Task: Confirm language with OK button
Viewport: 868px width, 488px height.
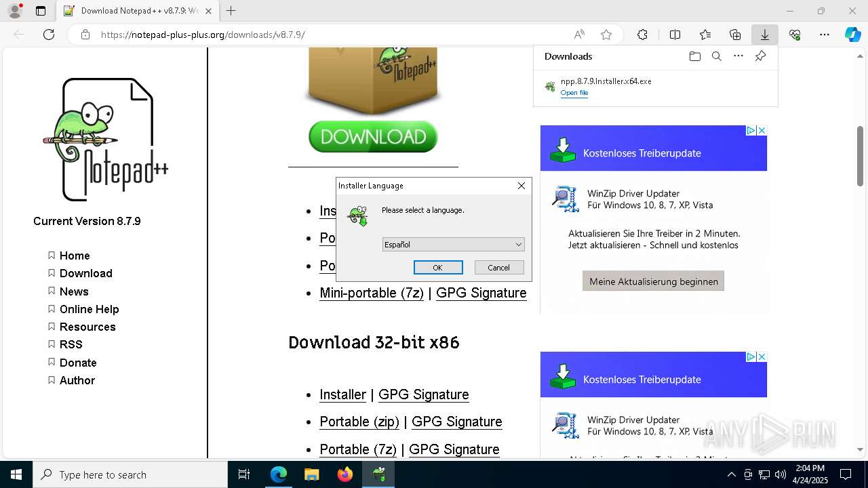Action: tap(438, 268)
